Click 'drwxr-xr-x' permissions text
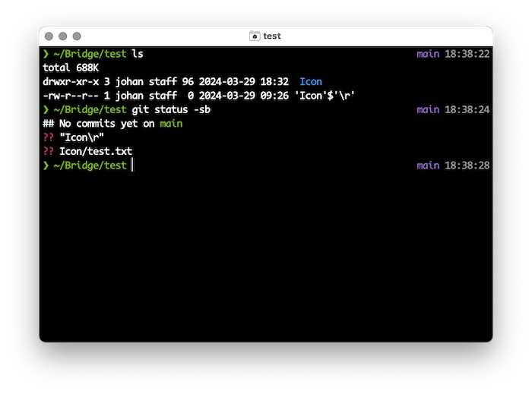Screen dimensions: 532x394 (71, 82)
